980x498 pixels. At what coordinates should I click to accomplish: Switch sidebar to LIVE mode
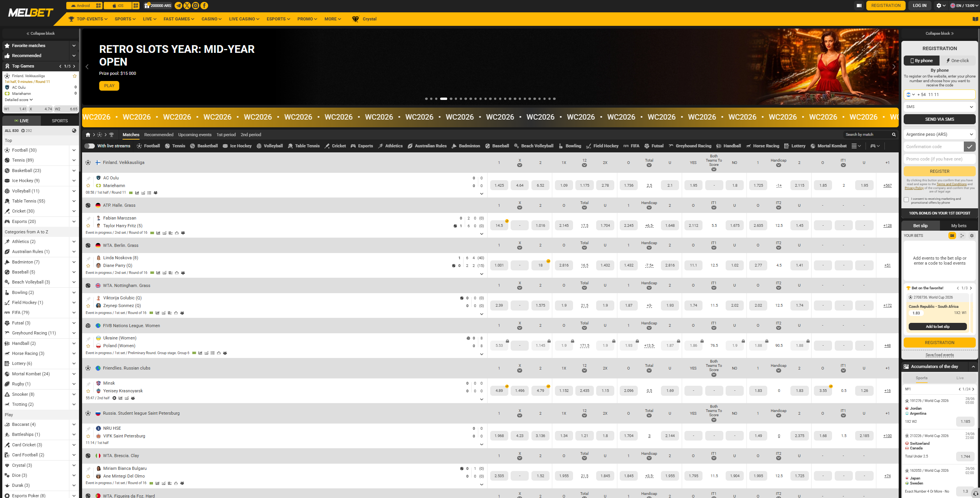pyautogui.click(x=22, y=121)
